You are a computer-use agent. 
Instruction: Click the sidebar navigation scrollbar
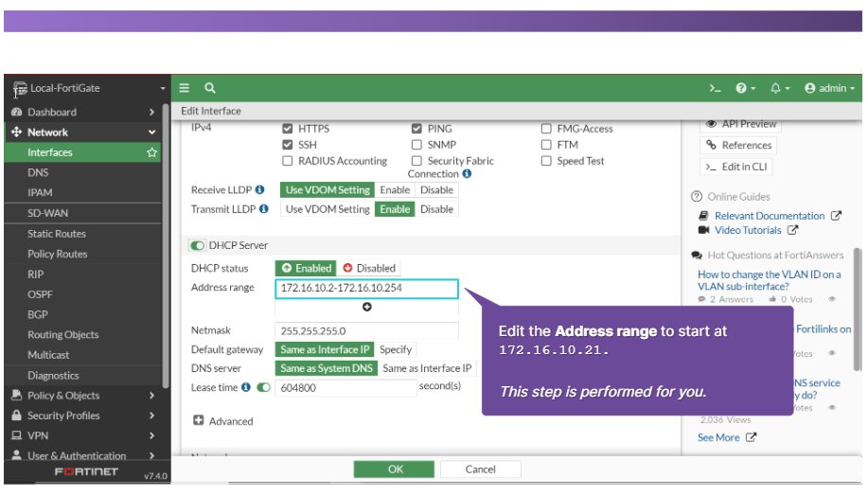tap(165, 245)
